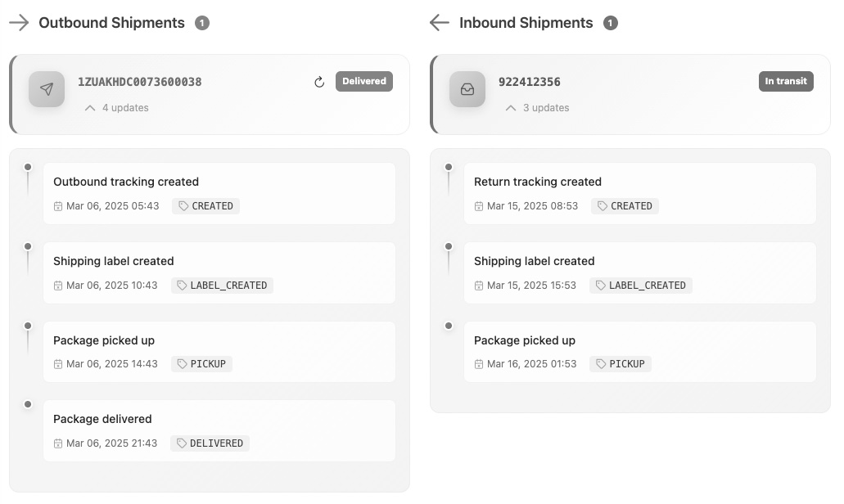Click the inbound PICKUP tag
The image size is (844, 504).
[621, 364]
